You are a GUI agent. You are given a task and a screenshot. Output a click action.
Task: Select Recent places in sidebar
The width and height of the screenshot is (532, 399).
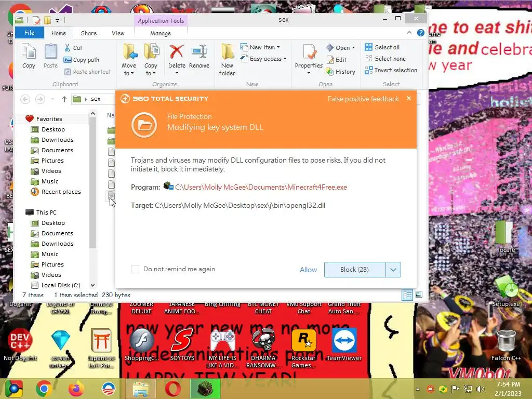tap(61, 192)
